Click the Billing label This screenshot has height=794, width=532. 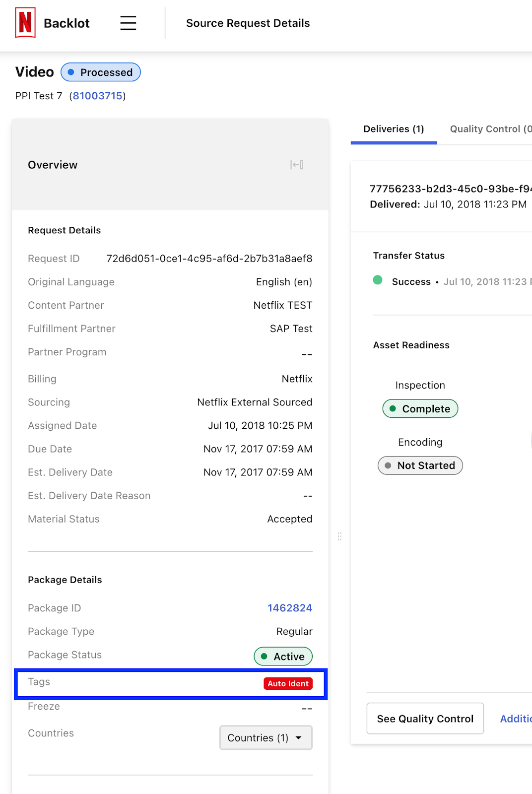tap(42, 379)
